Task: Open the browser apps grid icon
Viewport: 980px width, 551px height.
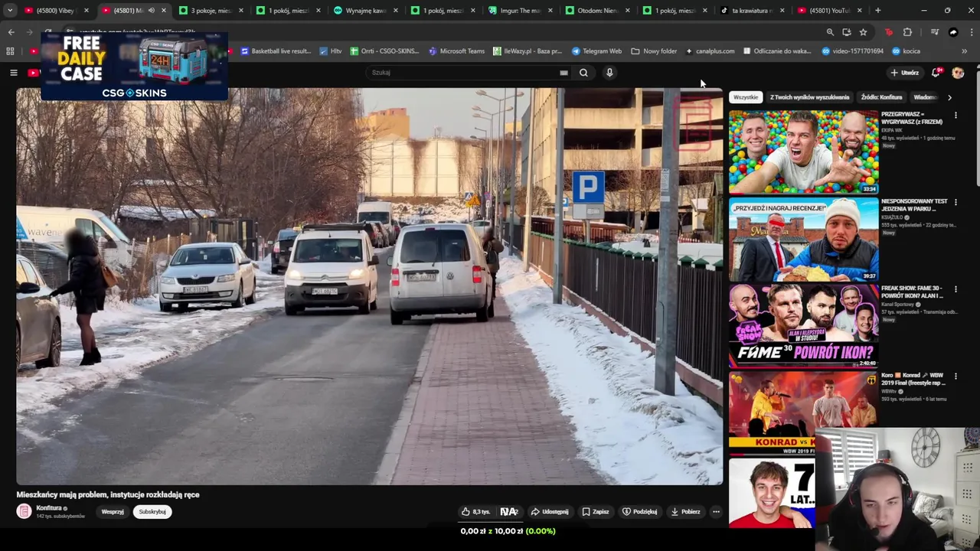Action: point(10,51)
